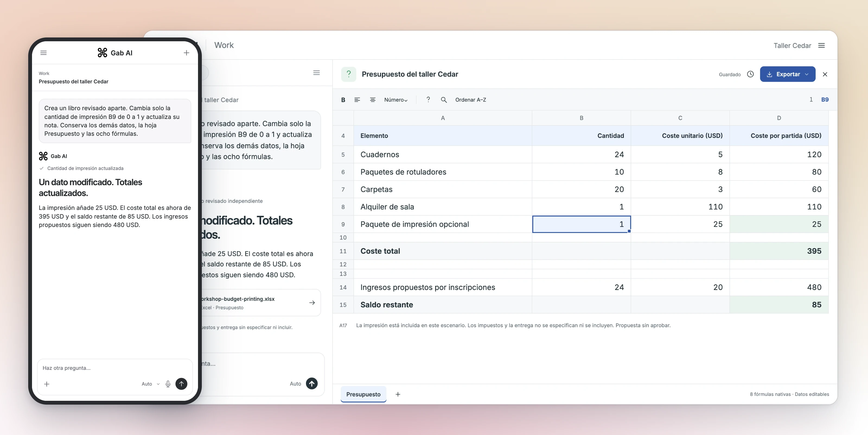This screenshot has height=435, width=868.
Task: Add a new sheet with the plus button
Action: tap(398, 394)
